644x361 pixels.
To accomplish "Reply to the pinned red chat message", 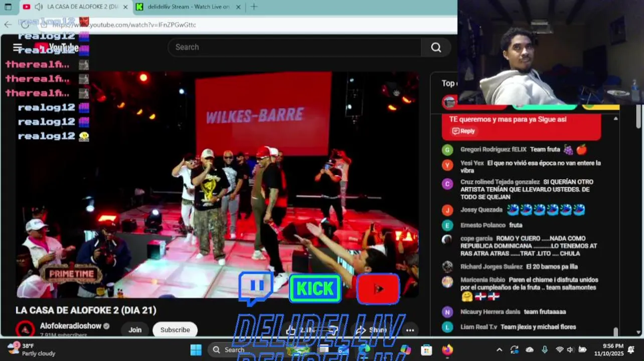I will tap(463, 131).
